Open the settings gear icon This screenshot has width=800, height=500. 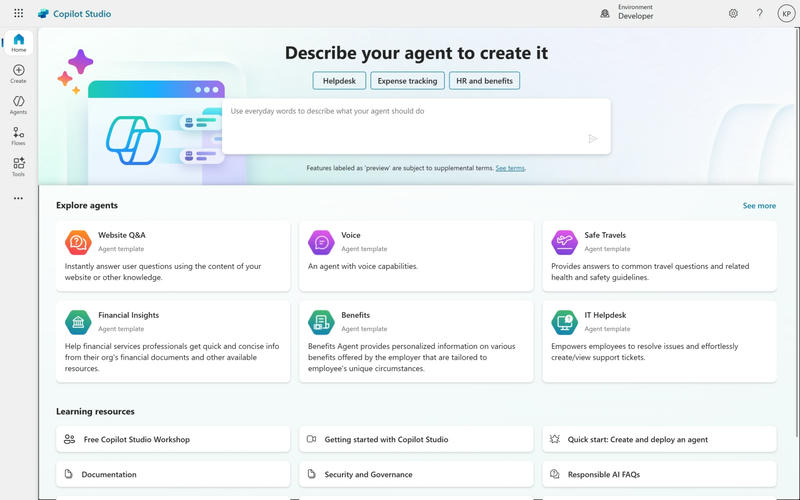(x=733, y=13)
